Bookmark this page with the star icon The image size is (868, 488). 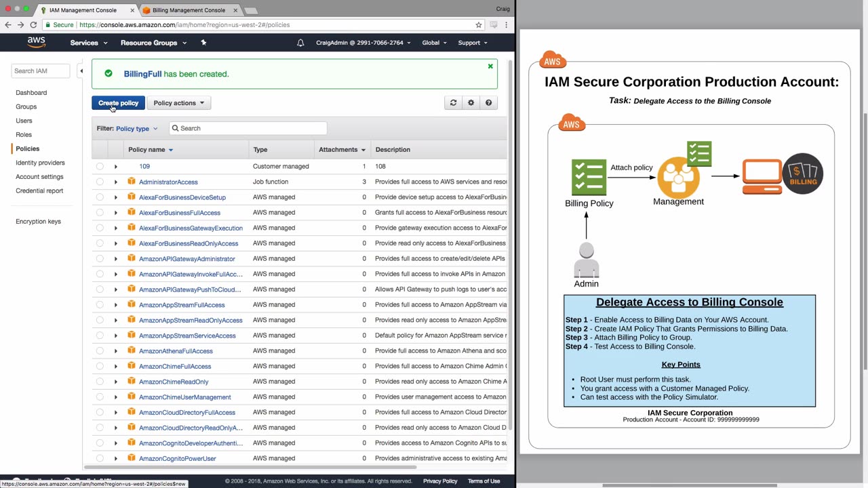coord(479,24)
